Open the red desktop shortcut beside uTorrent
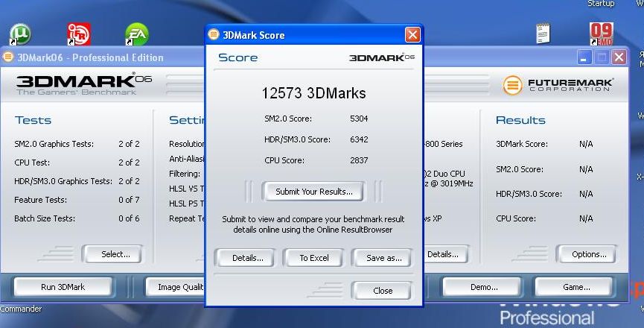This screenshot has height=328, width=644. click(79, 34)
